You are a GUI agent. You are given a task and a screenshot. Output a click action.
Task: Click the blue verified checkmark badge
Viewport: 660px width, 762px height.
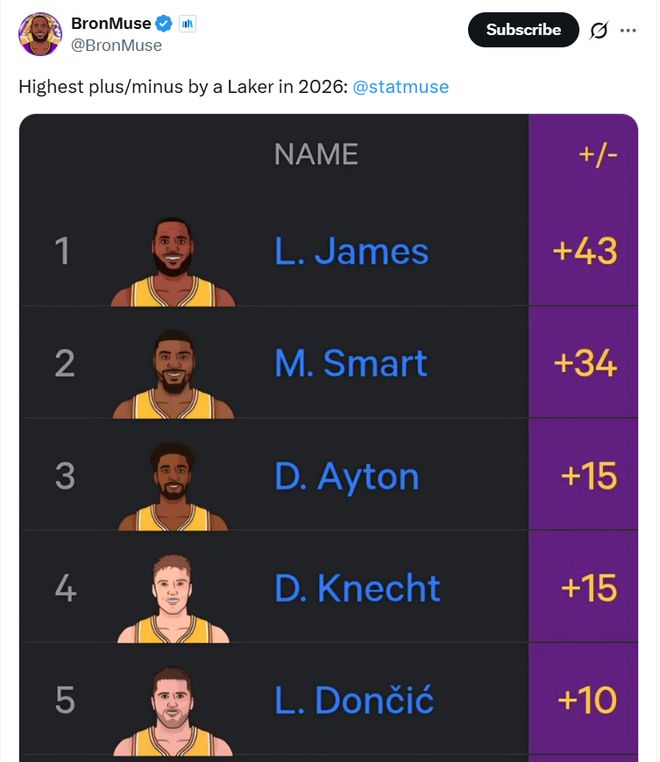[164, 23]
